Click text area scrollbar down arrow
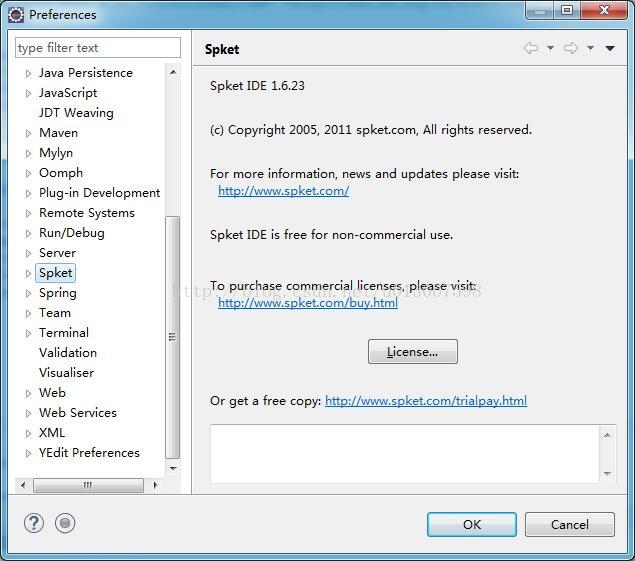This screenshot has height=561, width=635. tap(607, 473)
